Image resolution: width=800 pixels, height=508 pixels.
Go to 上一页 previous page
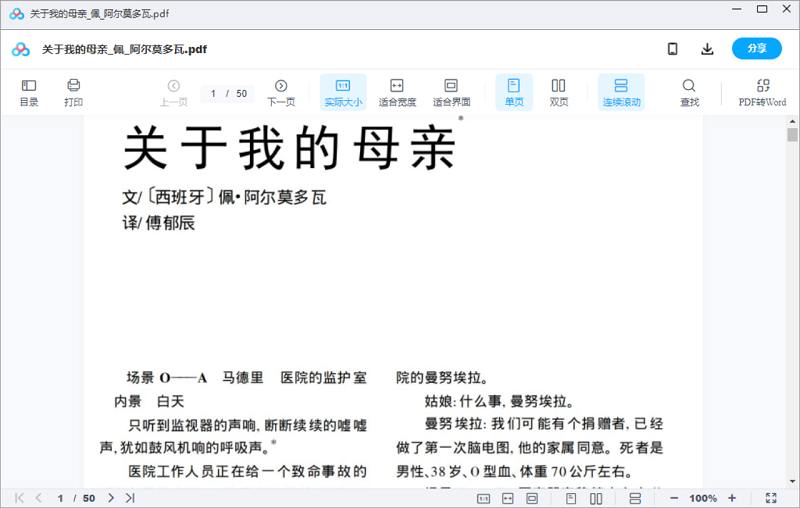click(x=174, y=92)
